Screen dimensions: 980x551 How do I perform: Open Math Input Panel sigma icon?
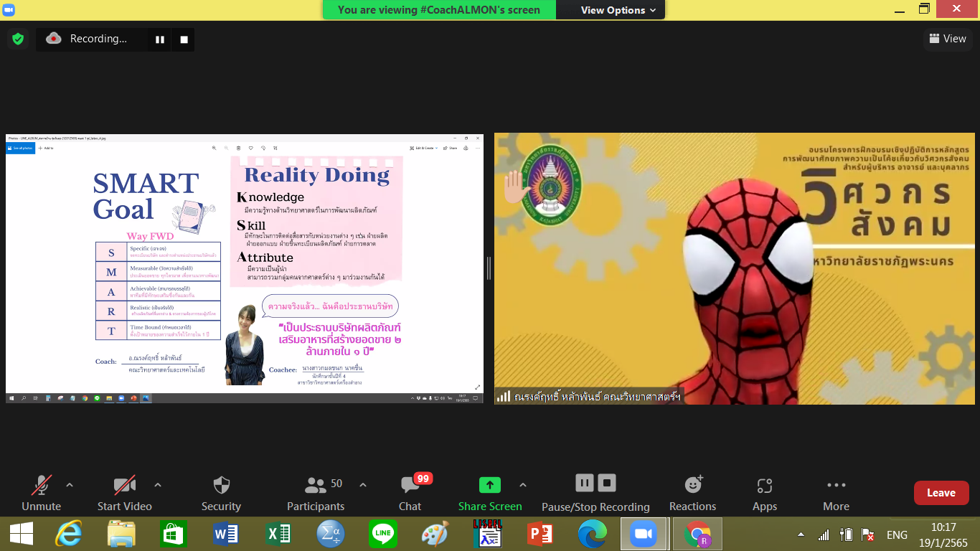pyautogui.click(x=331, y=534)
